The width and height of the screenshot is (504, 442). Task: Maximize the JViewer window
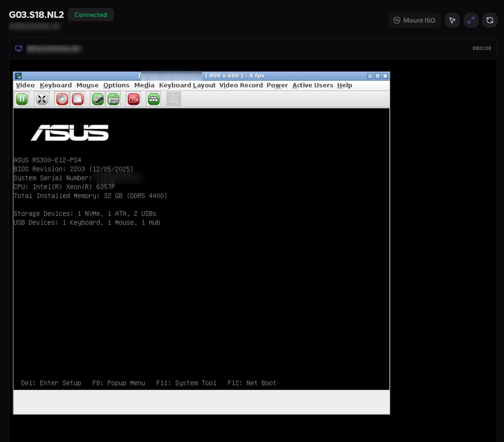click(x=377, y=76)
